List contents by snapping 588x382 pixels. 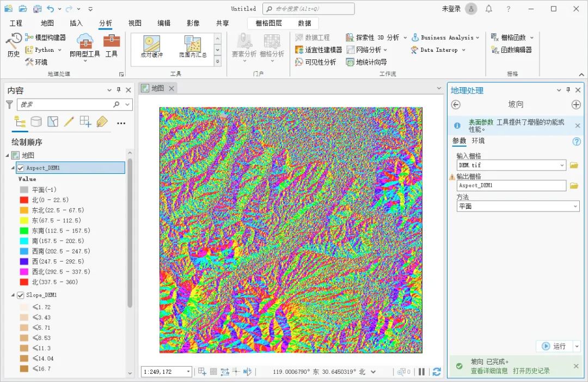tap(85, 122)
